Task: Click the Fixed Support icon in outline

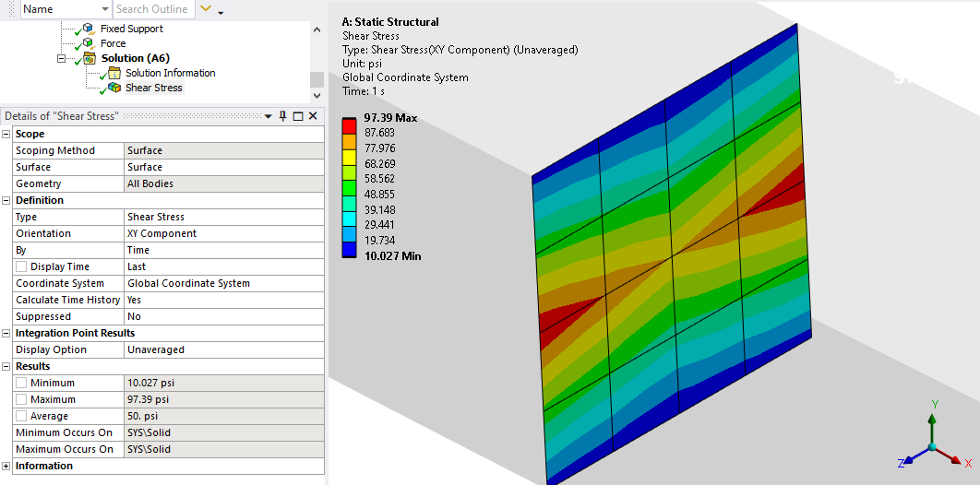Action: point(89,29)
